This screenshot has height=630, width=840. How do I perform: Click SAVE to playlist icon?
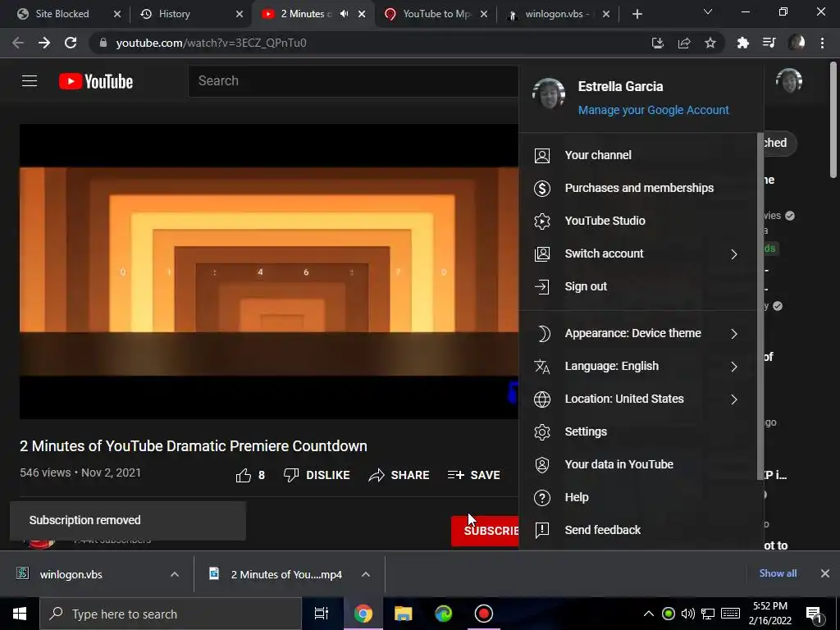473,475
